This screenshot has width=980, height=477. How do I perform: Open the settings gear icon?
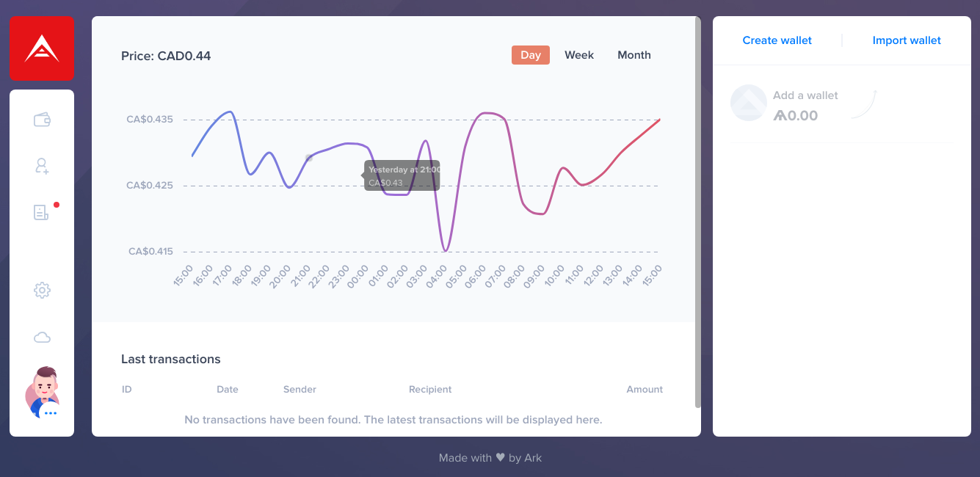[x=42, y=291]
